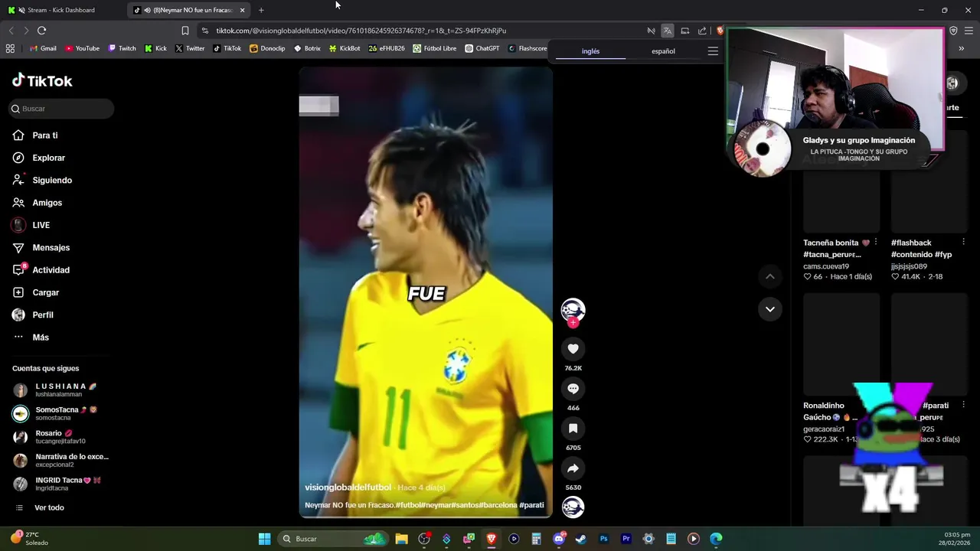The width and height of the screenshot is (980, 551).
Task: Open the Fútbol Libre bookmark
Action: point(434,48)
